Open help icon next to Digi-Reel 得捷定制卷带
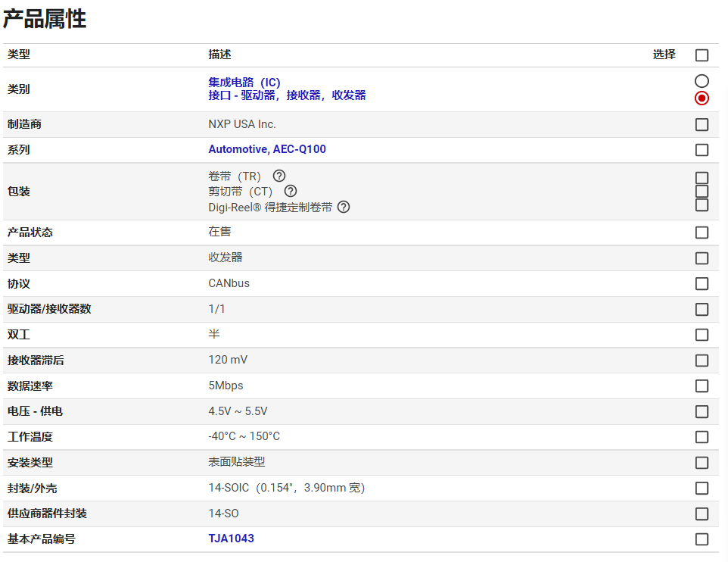Viewport: 728px width, 562px height. (343, 207)
